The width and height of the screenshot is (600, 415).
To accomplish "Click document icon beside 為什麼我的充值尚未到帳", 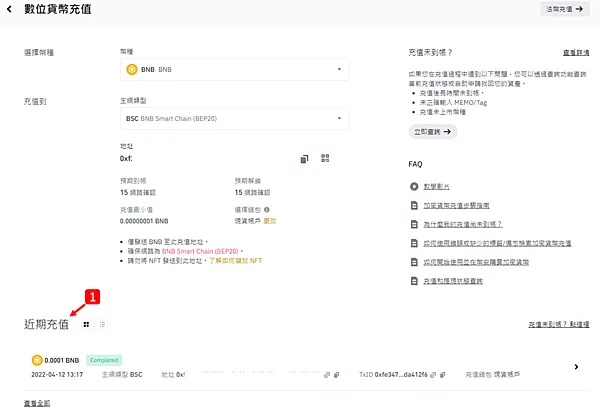I will (414, 224).
